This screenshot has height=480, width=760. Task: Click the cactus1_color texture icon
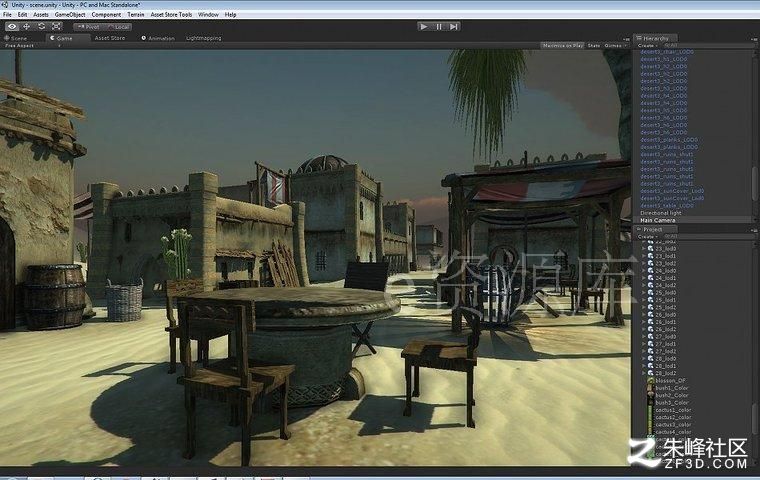650,410
